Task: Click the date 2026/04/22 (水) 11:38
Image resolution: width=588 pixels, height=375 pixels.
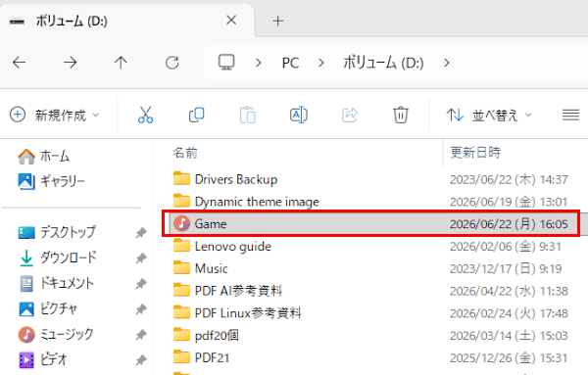Action: pos(509,291)
